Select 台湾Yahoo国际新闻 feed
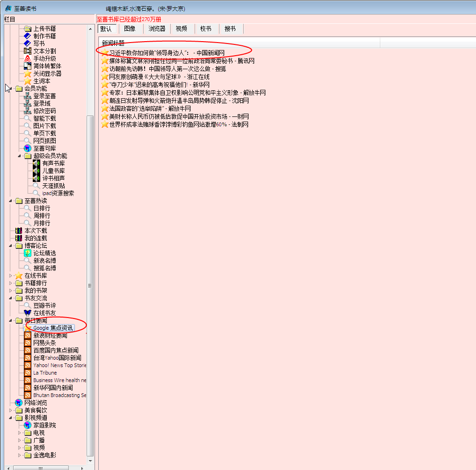 [x=57, y=358]
